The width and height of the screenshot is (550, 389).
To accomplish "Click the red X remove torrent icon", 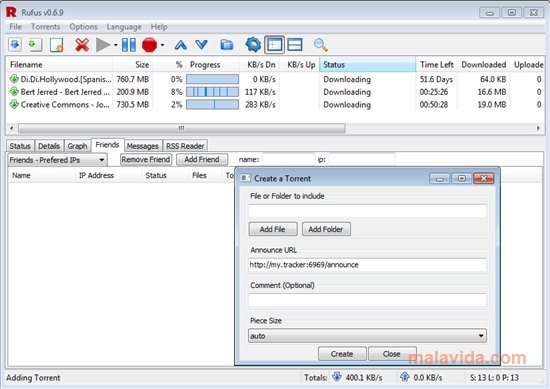I will click(82, 45).
